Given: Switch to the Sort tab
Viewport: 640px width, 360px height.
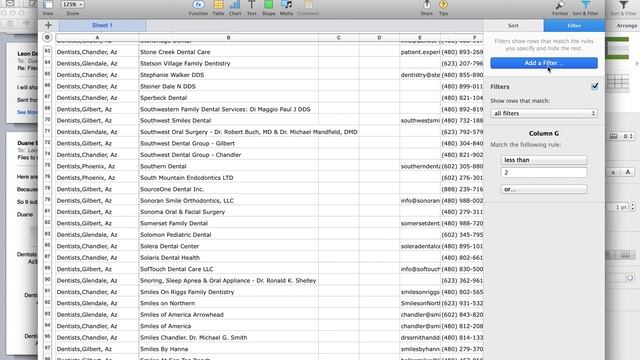Looking at the screenshot, I should click(x=513, y=26).
